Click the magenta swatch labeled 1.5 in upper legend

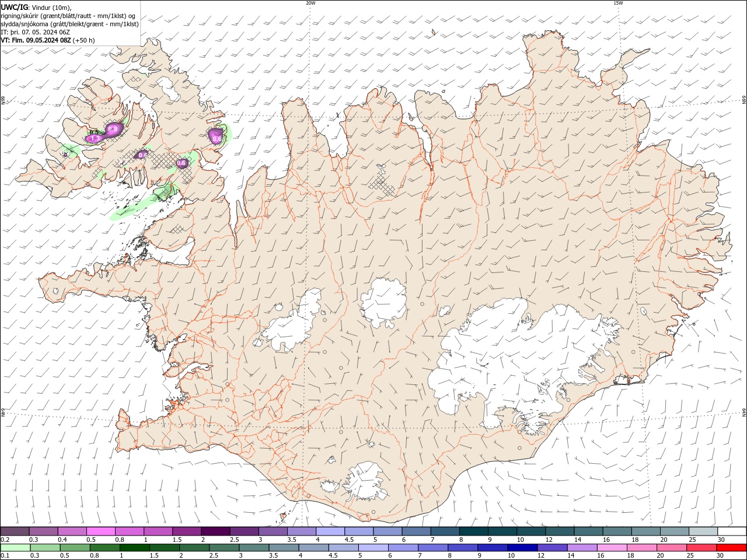(187, 531)
